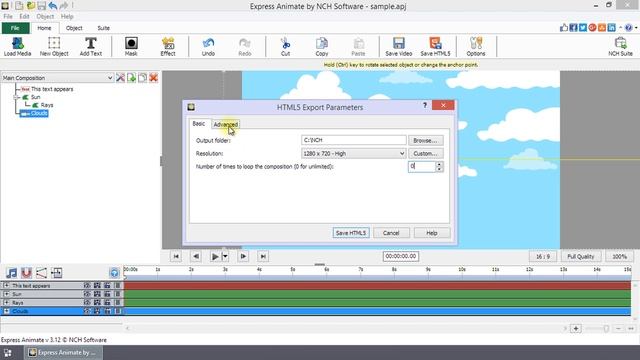Open the help icon dropdown arrow
Viewport: 640px width, 360px height.
pyautogui.click(x=636, y=27)
